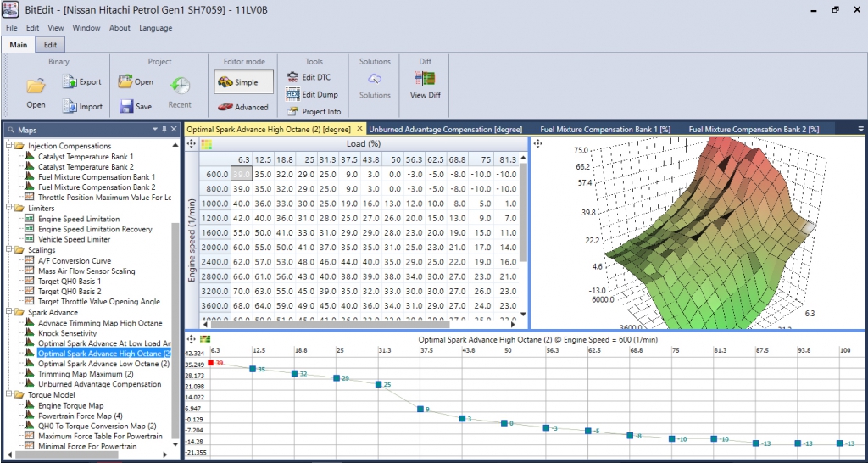
Task: Open the Fuel Mixture Compensation Bank 2 tab
Action: pyautogui.click(x=754, y=129)
